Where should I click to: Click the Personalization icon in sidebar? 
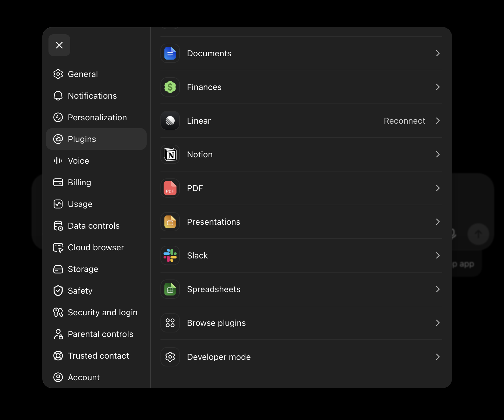(58, 117)
